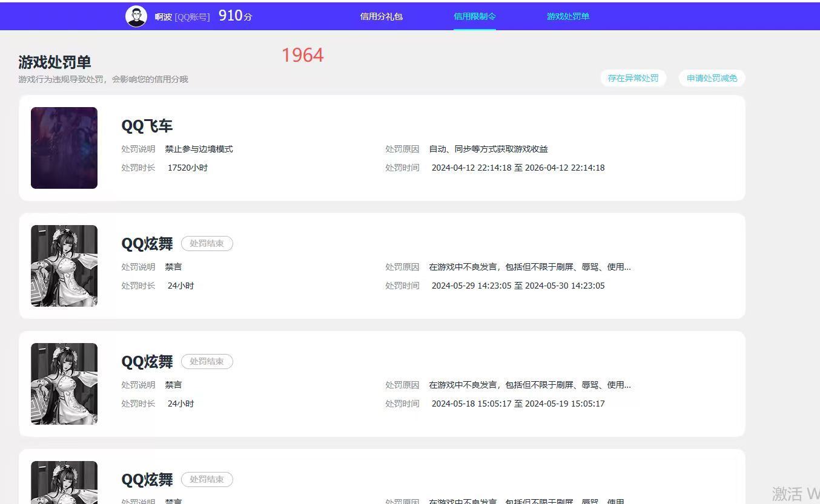Image resolution: width=820 pixels, height=504 pixels.
Task: Select the 信用限制令 tab
Action: [474, 16]
